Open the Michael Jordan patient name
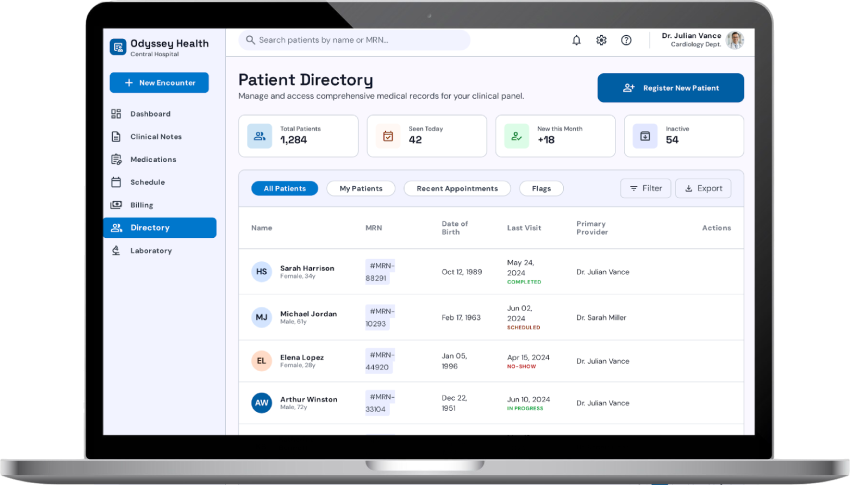The width and height of the screenshot is (850, 485). 308,314
